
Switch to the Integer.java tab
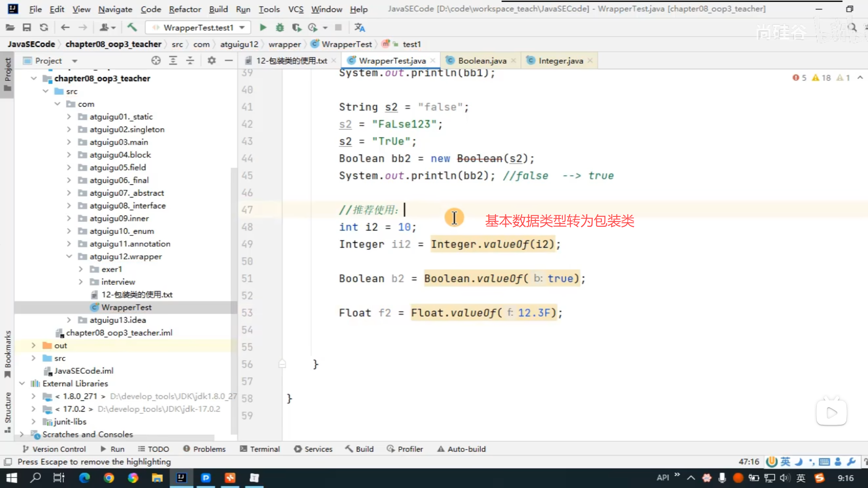tap(560, 61)
